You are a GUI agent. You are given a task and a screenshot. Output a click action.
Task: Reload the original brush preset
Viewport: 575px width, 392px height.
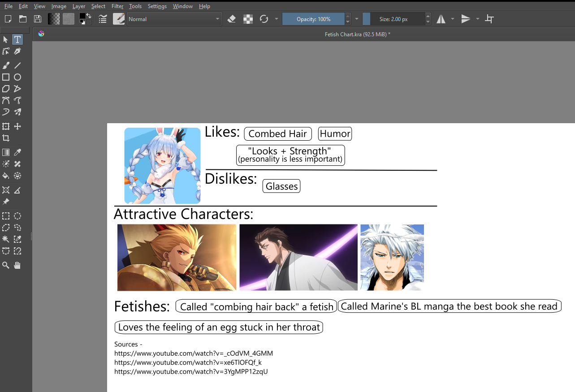point(264,19)
